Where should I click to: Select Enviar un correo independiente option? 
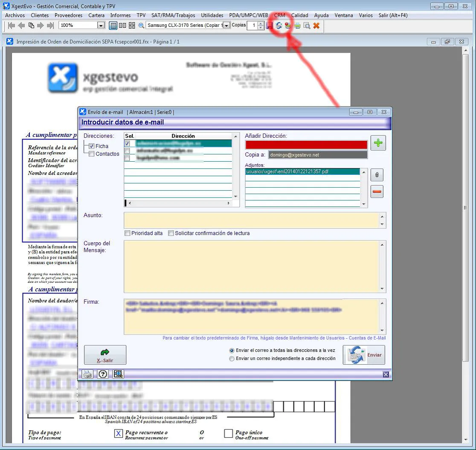(232, 359)
